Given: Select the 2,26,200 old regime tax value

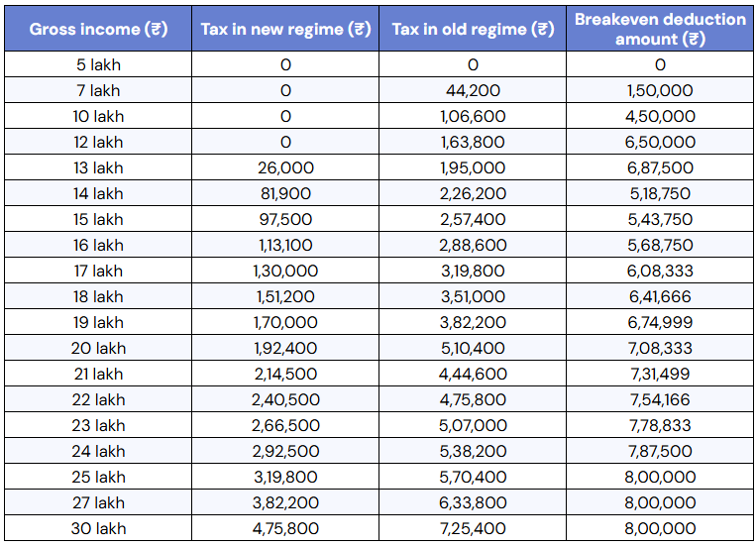Looking at the screenshot, I should pos(473,193).
